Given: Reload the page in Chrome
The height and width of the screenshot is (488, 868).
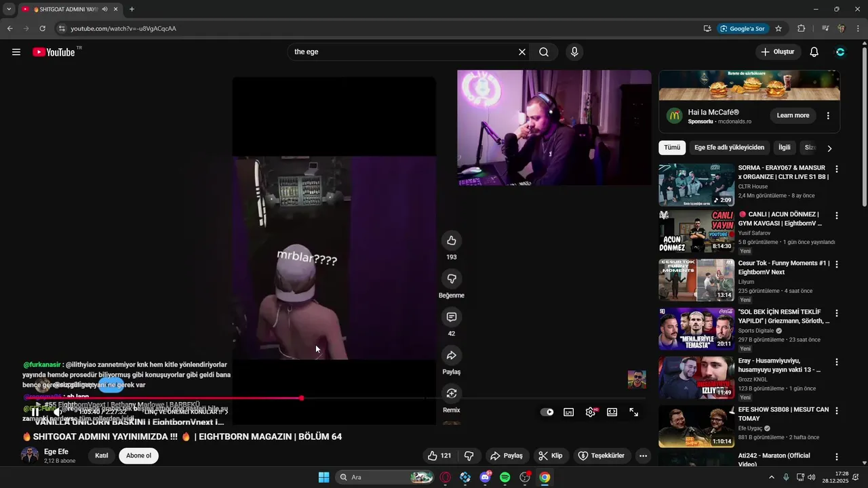Looking at the screenshot, I should (x=42, y=28).
